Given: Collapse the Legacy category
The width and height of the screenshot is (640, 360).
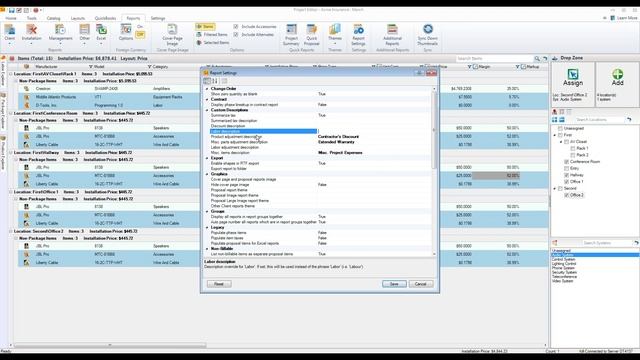Looking at the screenshot, I should coord(207,227).
